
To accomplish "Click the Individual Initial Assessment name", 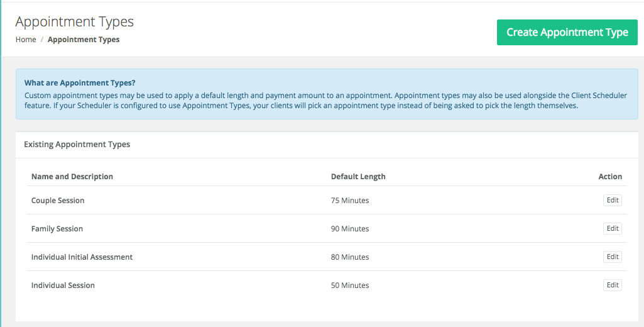I will 82,257.
